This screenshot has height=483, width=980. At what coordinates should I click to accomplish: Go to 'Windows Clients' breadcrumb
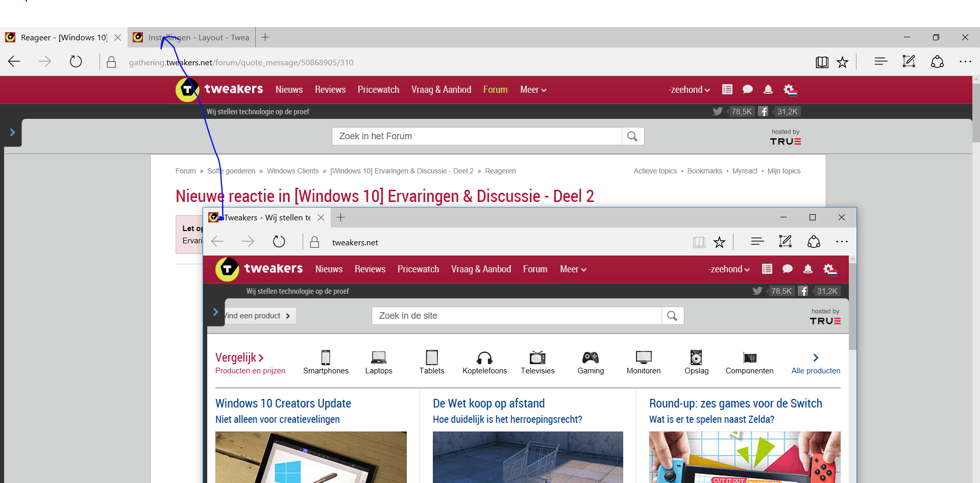[292, 171]
